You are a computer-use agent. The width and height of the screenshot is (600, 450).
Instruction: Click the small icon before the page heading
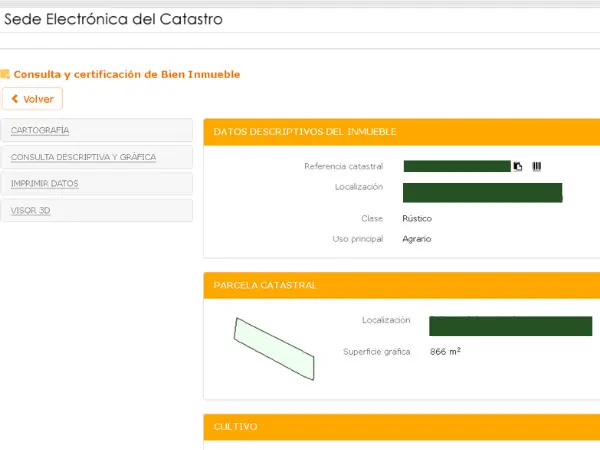coord(5,74)
